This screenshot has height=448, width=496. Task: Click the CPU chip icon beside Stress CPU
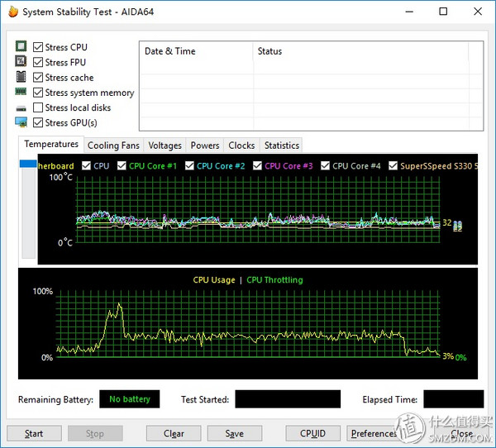tap(21, 47)
